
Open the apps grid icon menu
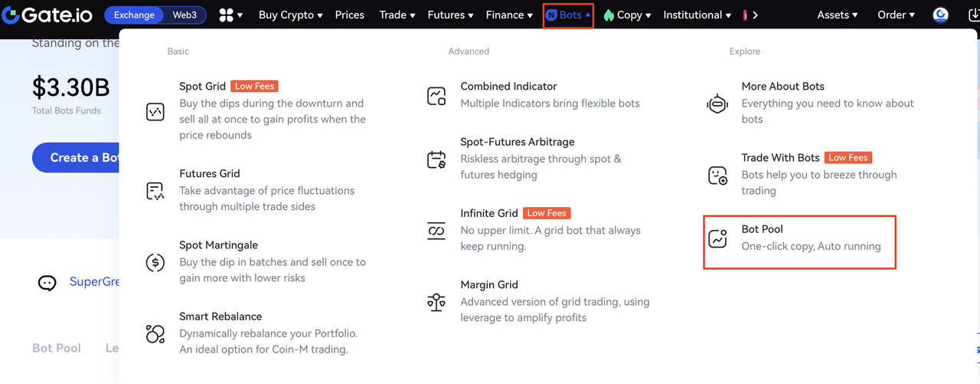pos(230,15)
